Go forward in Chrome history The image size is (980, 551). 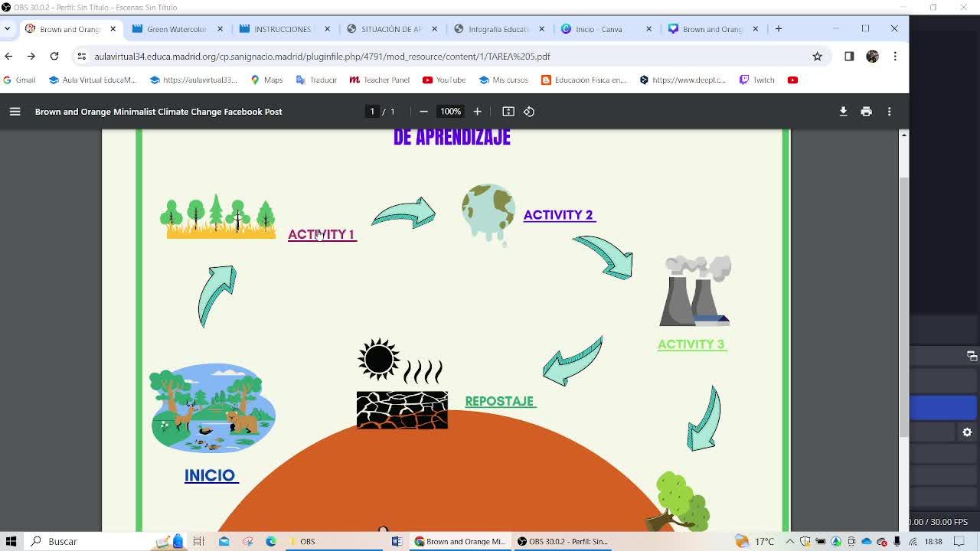[x=31, y=56]
